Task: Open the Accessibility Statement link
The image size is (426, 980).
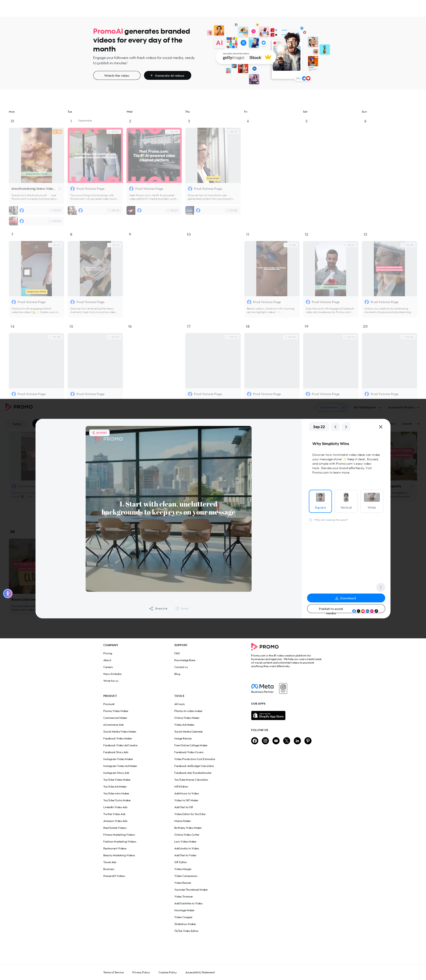Action: coord(200,972)
